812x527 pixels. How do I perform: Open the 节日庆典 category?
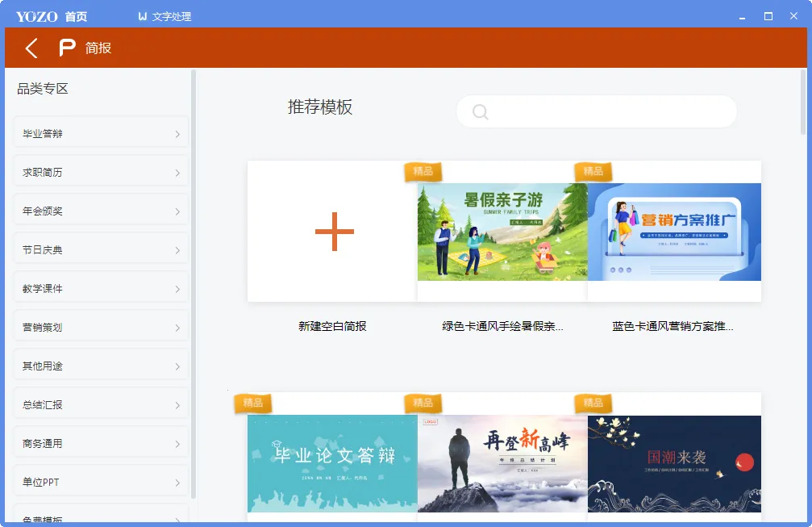101,250
